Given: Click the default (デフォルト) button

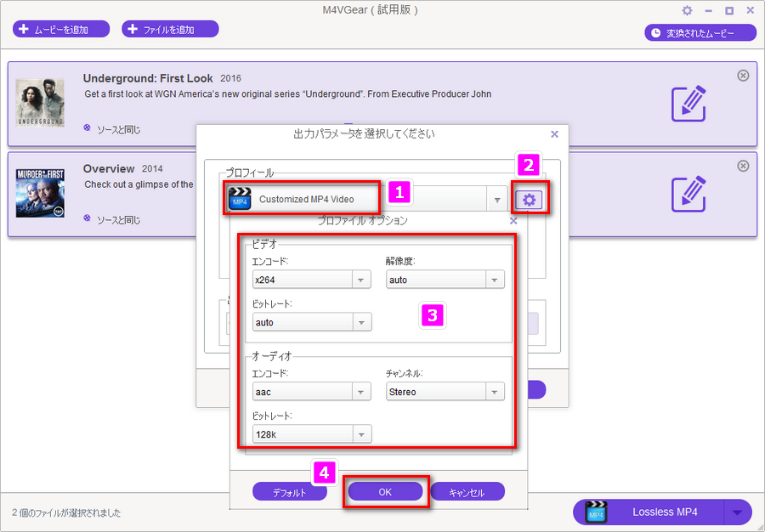Looking at the screenshot, I should [x=289, y=492].
